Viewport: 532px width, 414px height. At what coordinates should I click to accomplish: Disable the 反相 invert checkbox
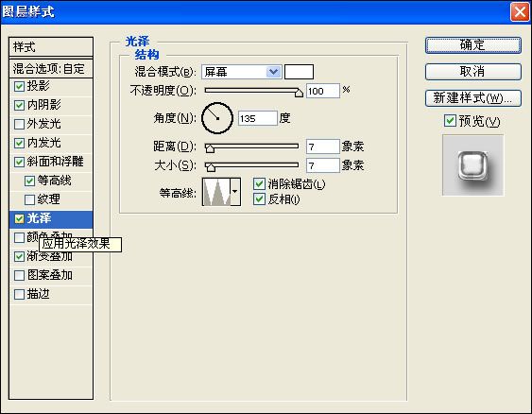(259, 199)
